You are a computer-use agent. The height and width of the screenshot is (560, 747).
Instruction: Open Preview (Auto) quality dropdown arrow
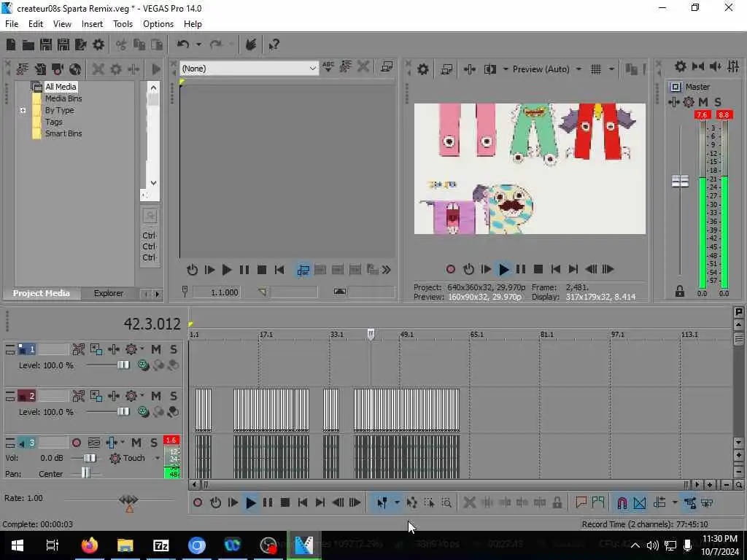[578, 69]
